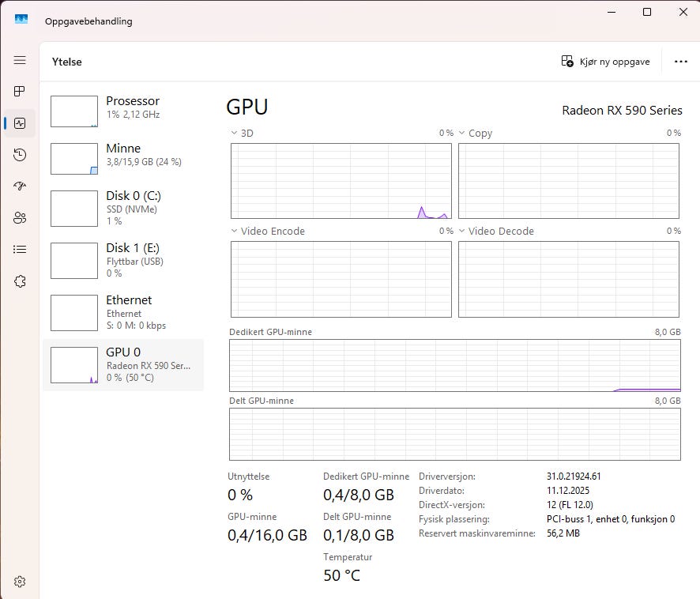The width and height of the screenshot is (700, 599).
Task: Click the 3D usage graph
Action: [x=341, y=181]
